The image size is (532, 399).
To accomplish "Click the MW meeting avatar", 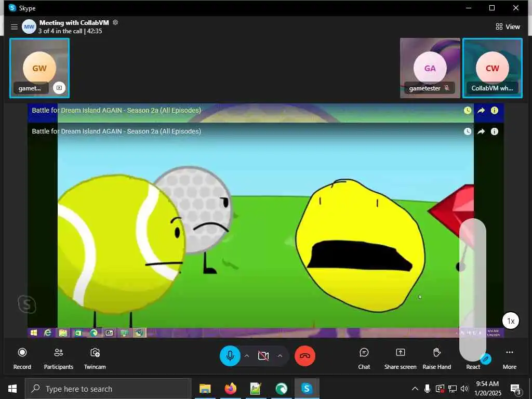I will [x=29, y=26].
